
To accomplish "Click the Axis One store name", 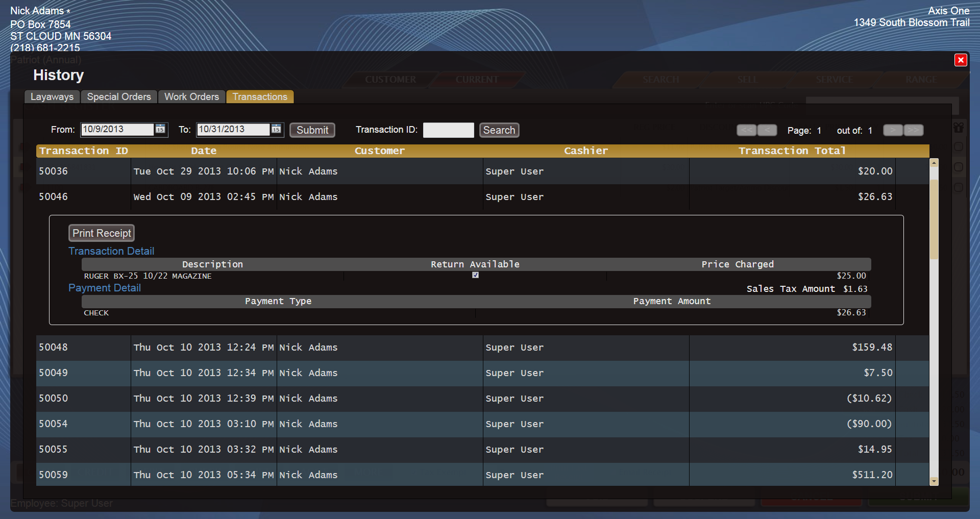I will click(948, 11).
